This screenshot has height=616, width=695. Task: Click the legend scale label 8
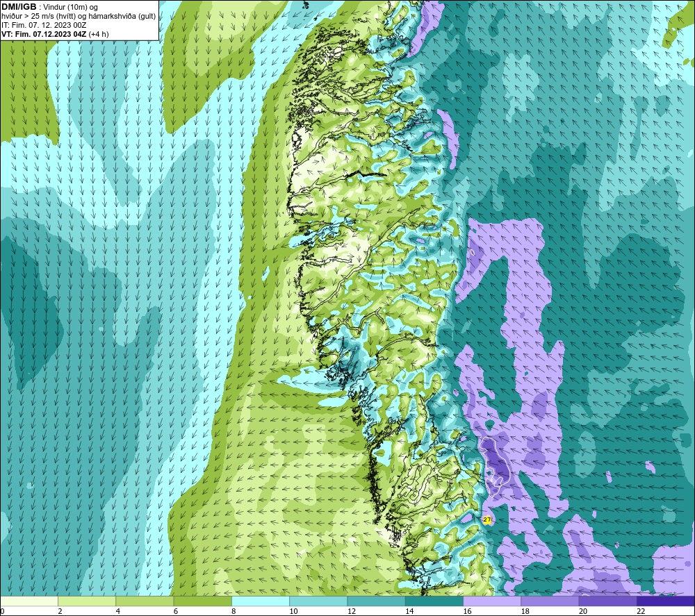click(x=234, y=611)
